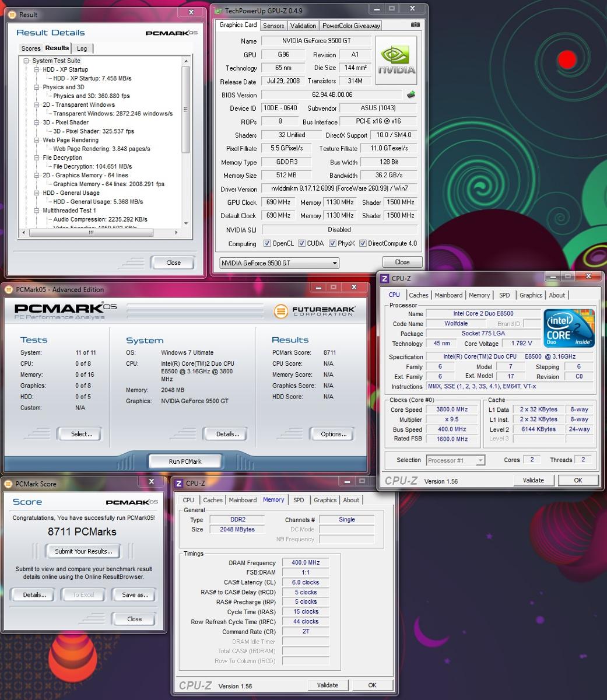Click the BIOS Version field 62.94.4B.00.06
This screenshot has height=700, width=607.
332,94
